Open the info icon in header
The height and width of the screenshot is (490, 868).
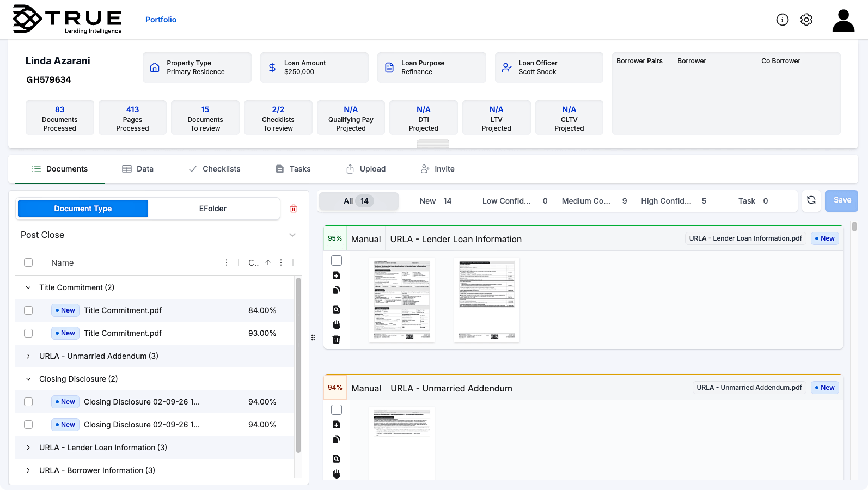point(782,20)
